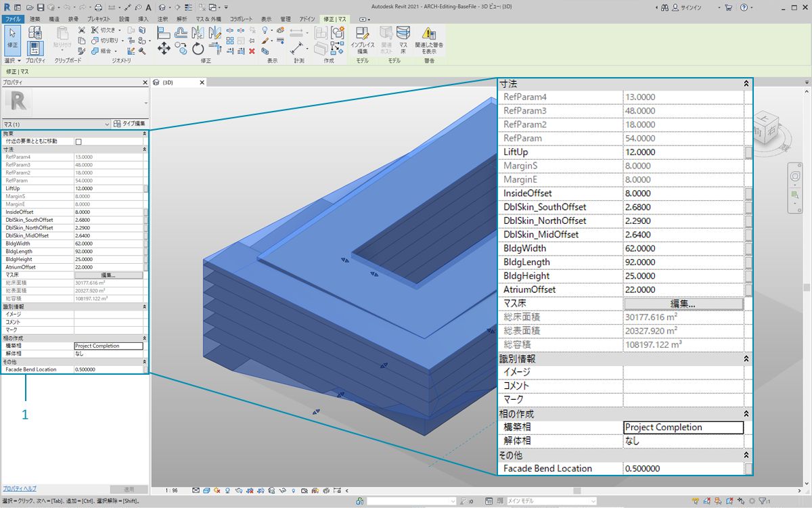The width and height of the screenshot is (812, 508).
Task: Click the タイプ編集 button in the Properties palette
Action: point(130,124)
